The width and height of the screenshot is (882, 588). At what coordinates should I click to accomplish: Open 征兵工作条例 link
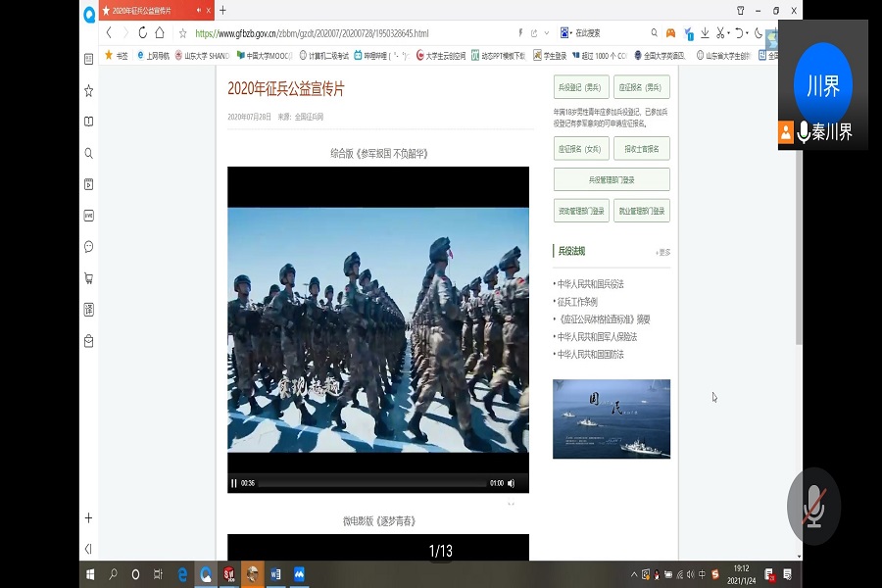point(577,302)
